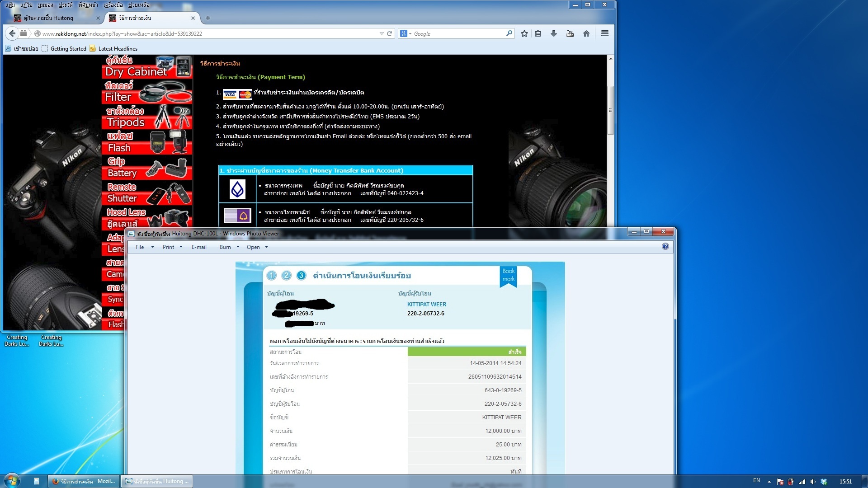Open the แก้ไข (Edit) Firefox menu
Screen dimensions: 868x488
point(26,5)
